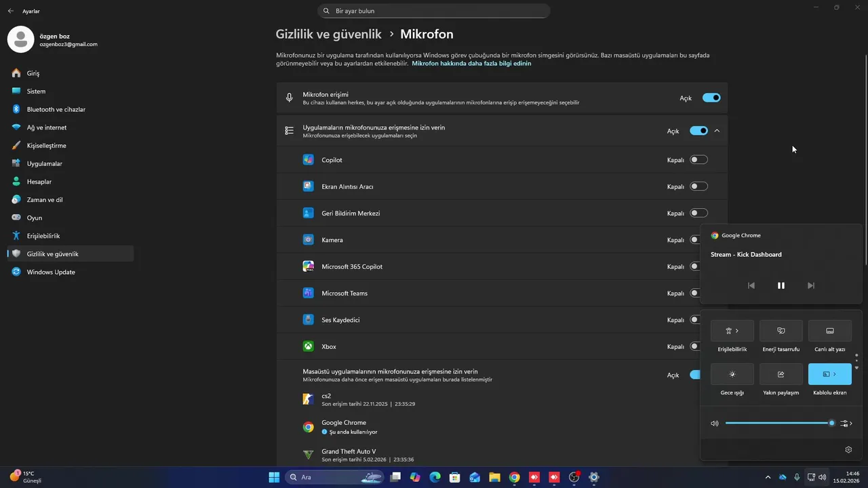This screenshot has height=488, width=868.
Task: Skip to previous media track
Action: (x=751, y=285)
